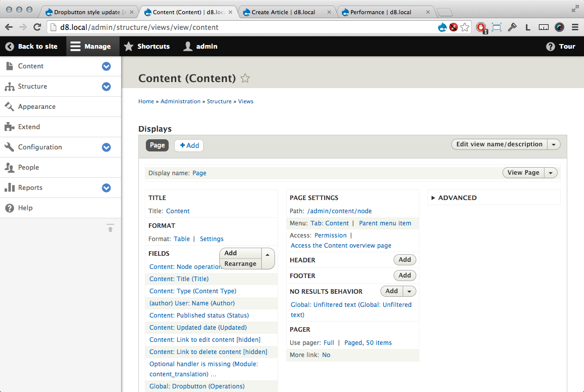Bookmark page using the address bar star
Image resolution: width=584 pixels, height=392 pixels.
464,27
